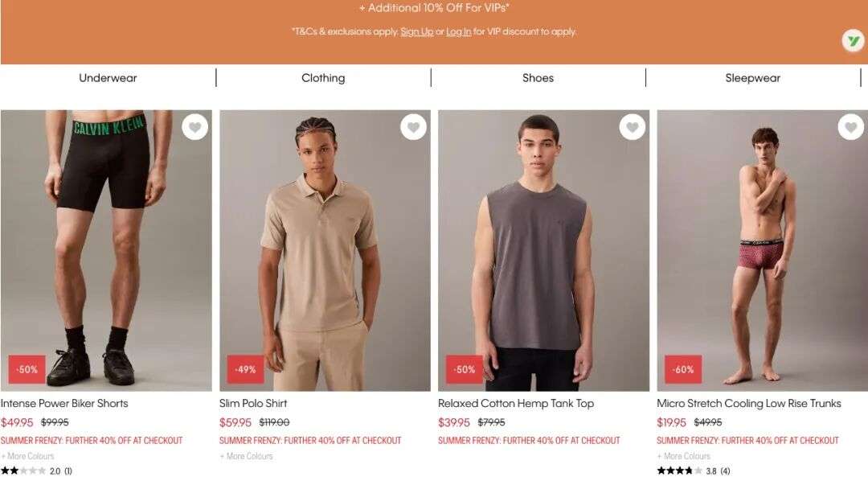This screenshot has height=481, width=868.
Task: Open the Underwear category tab
Action: coord(108,78)
